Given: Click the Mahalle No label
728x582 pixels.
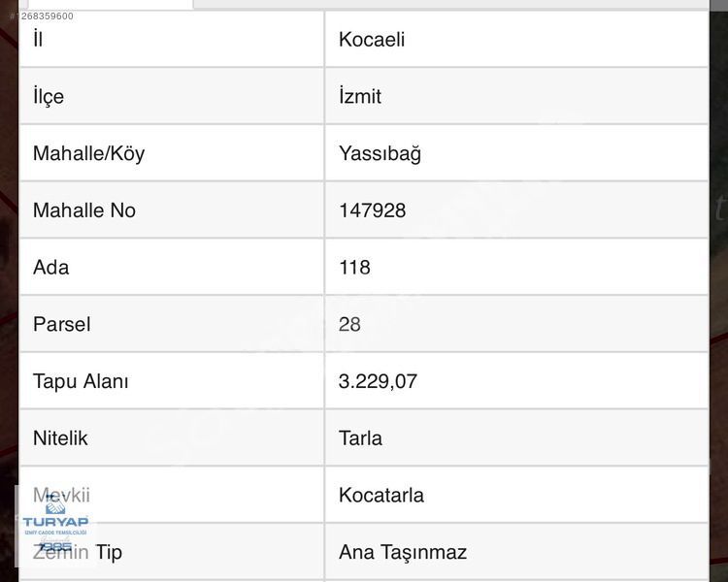Looking at the screenshot, I should (x=84, y=210).
